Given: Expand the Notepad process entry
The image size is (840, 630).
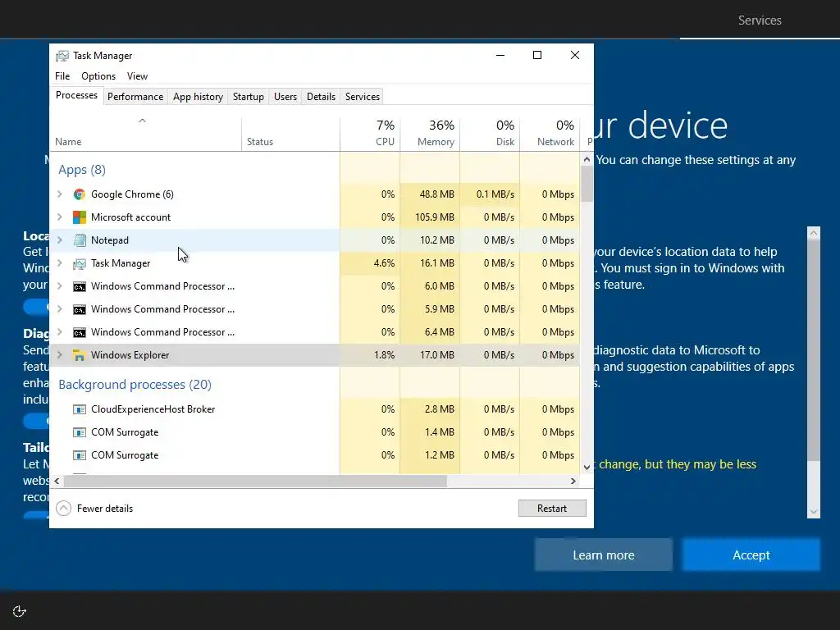Looking at the screenshot, I should pos(60,240).
